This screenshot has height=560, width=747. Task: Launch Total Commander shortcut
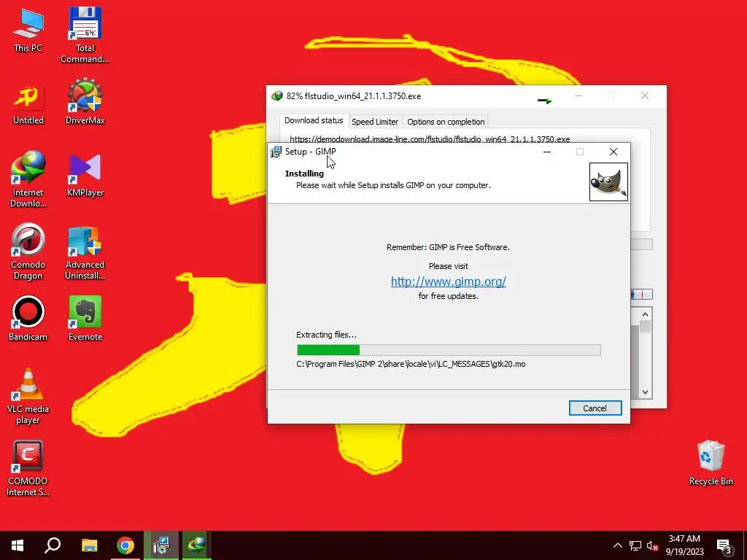coord(85,35)
